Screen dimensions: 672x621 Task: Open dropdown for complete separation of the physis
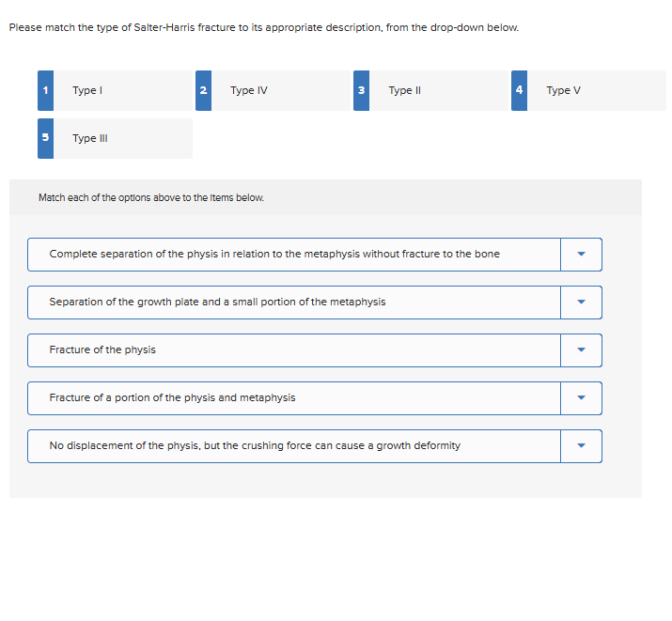click(581, 255)
